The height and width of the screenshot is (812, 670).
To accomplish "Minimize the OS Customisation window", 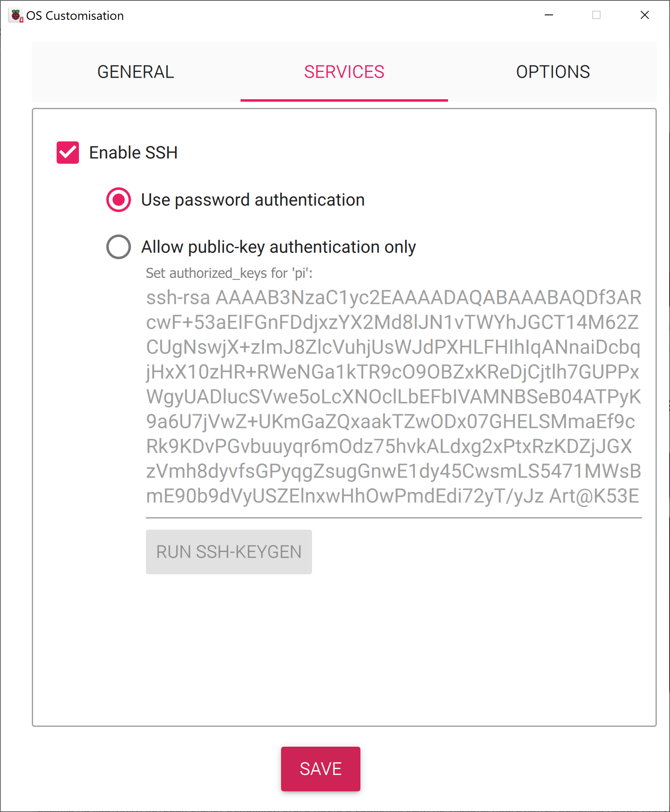I will pos(549,15).
